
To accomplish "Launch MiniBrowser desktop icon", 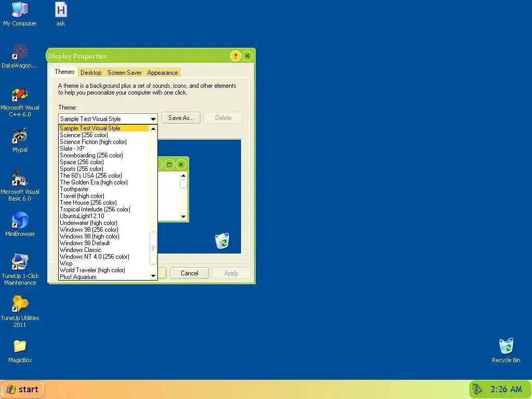I will click(20, 224).
